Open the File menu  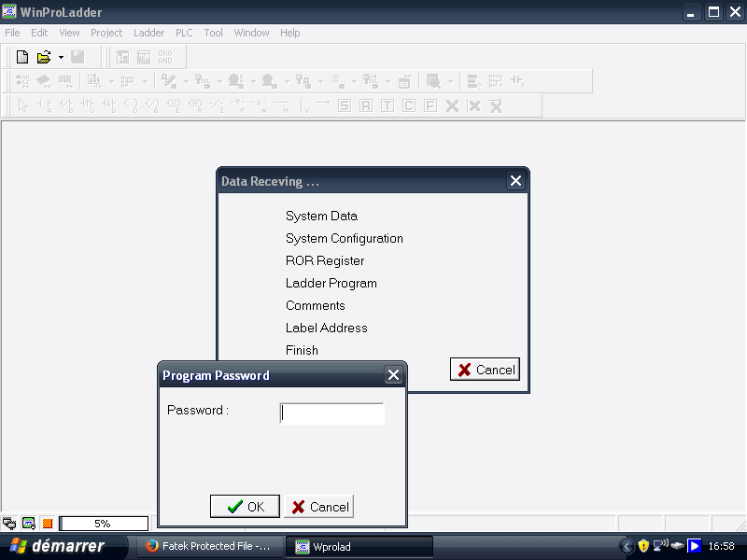point(12,33)
